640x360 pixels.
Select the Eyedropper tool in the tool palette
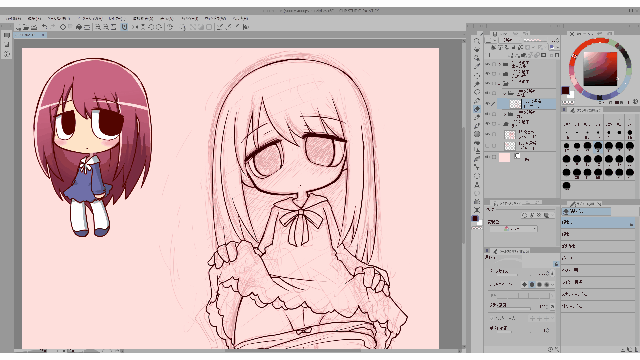[477, 67]
